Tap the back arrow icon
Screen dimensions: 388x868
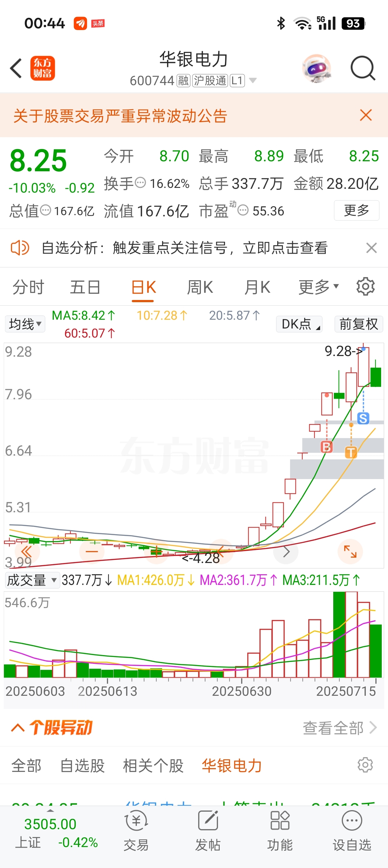tap(16, 68)
